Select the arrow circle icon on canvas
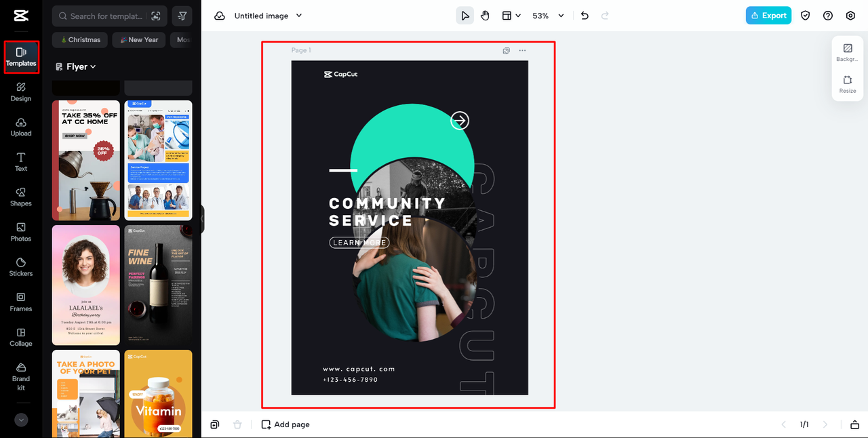Screen dimensions: 868x438 pos(460,121)
